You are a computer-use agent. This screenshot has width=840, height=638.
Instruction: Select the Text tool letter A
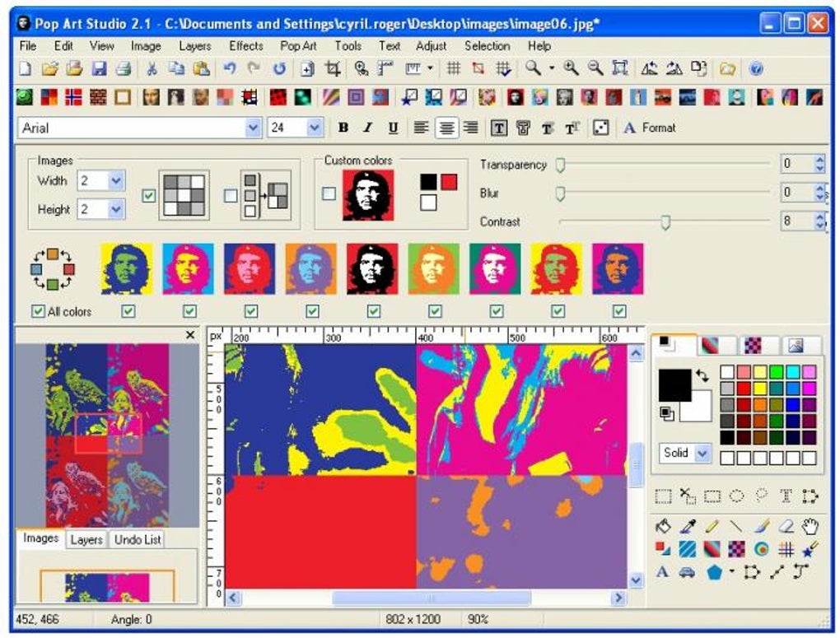[x=662, y=571]
